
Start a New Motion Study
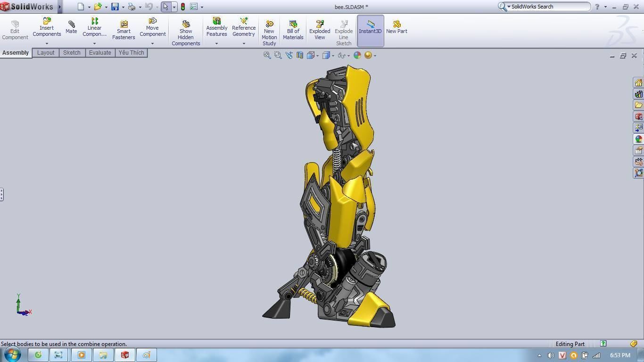[x=269, y=33]
